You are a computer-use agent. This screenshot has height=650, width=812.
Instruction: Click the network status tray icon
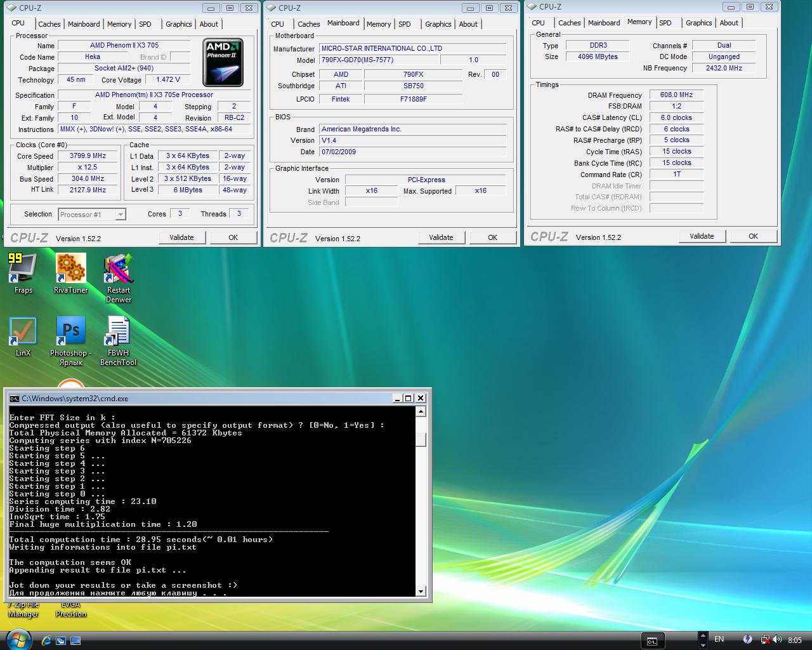click(x=766, y=640)
